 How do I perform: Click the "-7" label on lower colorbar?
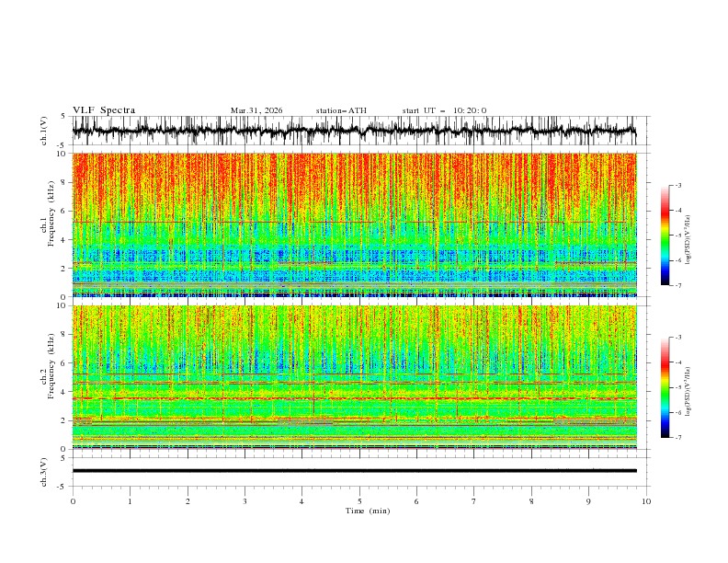pos(677,438)
